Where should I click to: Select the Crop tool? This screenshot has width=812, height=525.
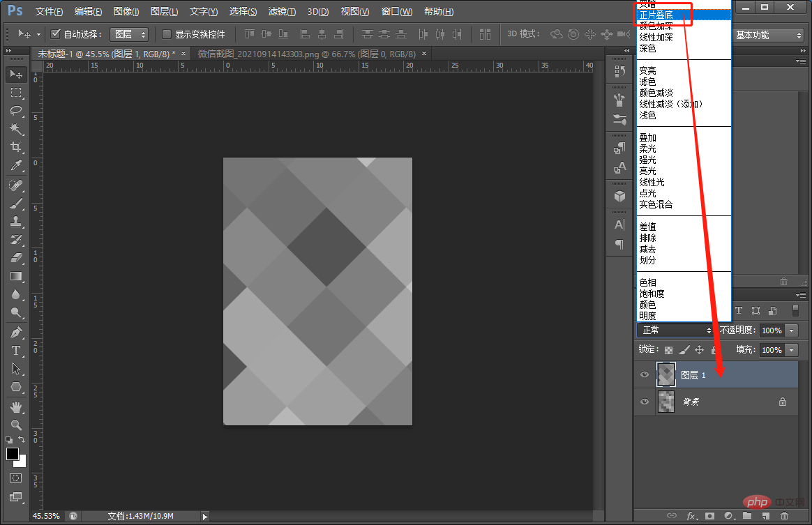(x=15, y=147)
